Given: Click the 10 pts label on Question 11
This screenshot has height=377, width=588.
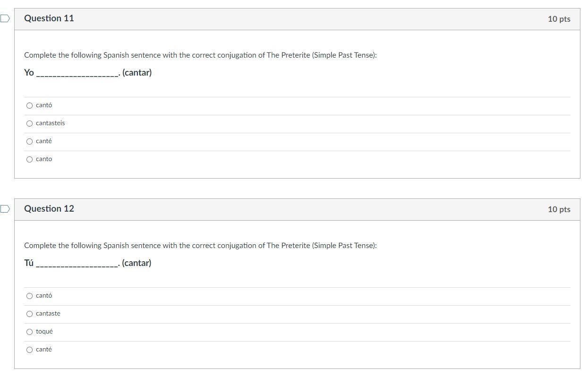Looking at the screenshot, I should point(559,19).
